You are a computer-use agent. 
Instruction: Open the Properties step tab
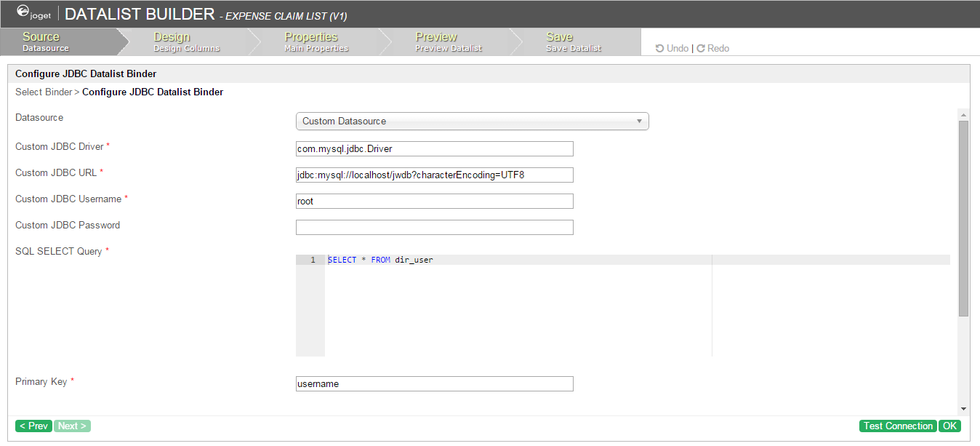click(316, 42)
